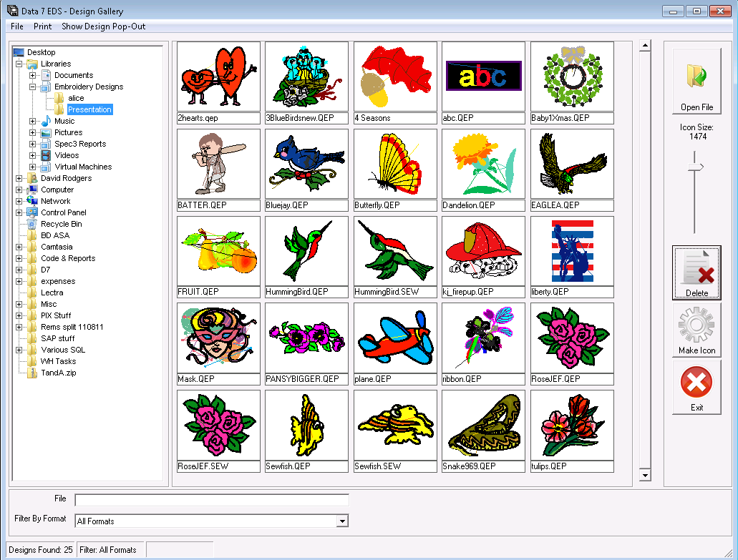The height and width of the screenshot is (560, 738).
Task: Select the 2hearts.qep design thumbnail
Action: point(218,77)
